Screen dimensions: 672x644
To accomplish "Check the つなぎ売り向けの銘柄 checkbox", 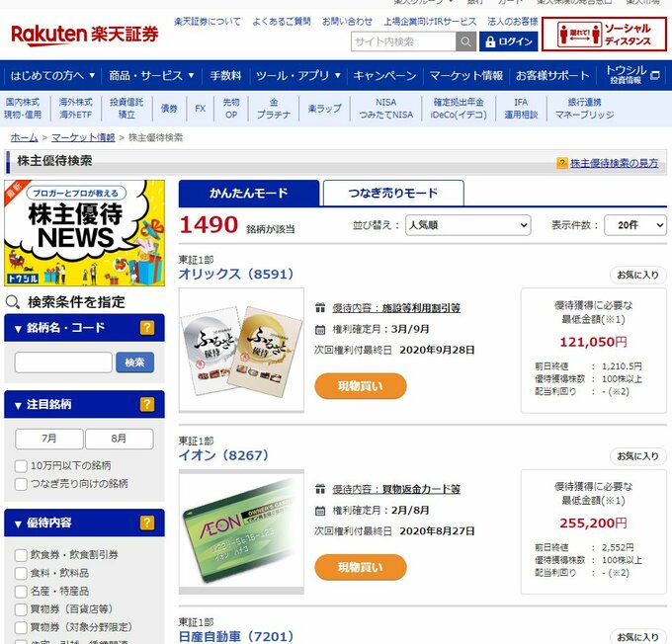I will pos(21,484).
